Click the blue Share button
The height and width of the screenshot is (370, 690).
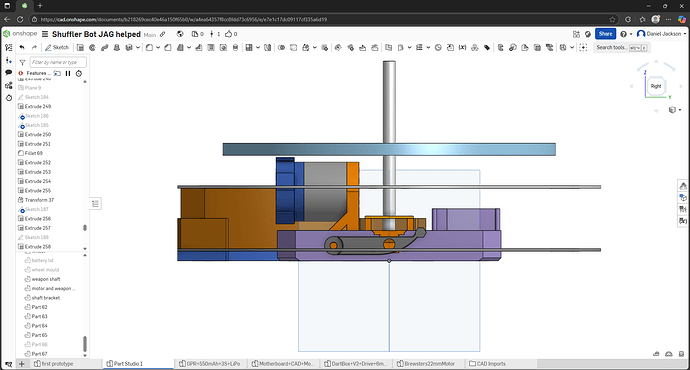(605, 34)
